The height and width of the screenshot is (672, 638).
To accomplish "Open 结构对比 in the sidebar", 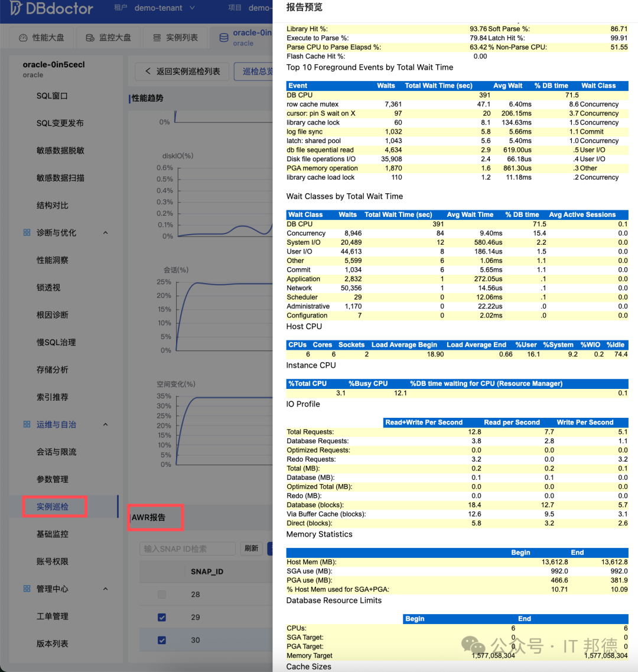I will (52, 206).
